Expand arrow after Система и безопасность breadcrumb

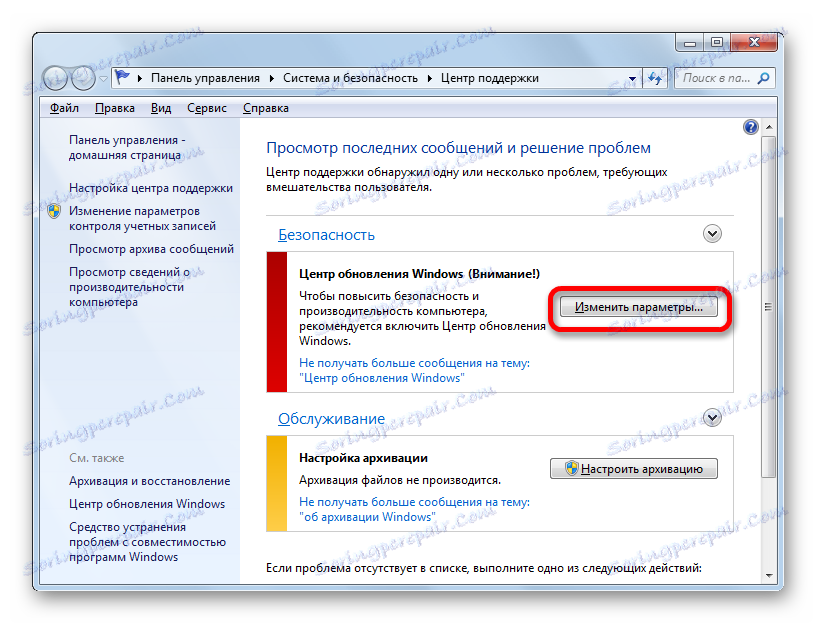pyautogui.click(x=429, y=78)
